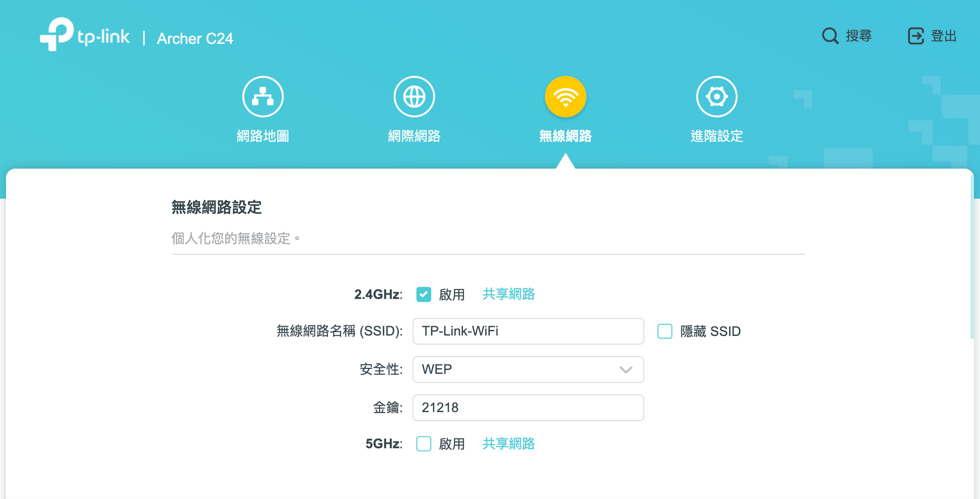Viewport: 980px width, 499px height.
Task: Click the chevron arrow in the security dropdown
Action: click(625, 370)
